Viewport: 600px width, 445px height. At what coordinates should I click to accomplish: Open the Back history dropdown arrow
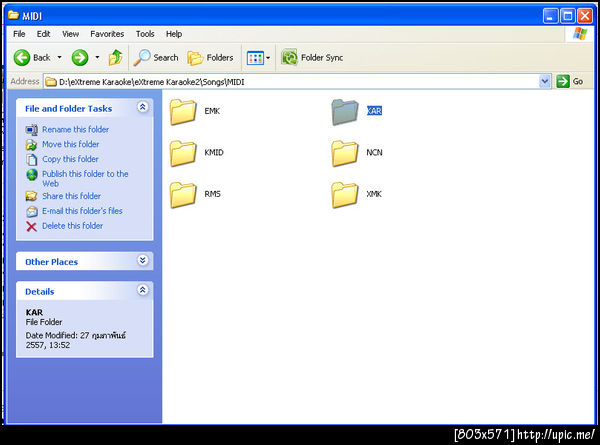tap(59, 58)
